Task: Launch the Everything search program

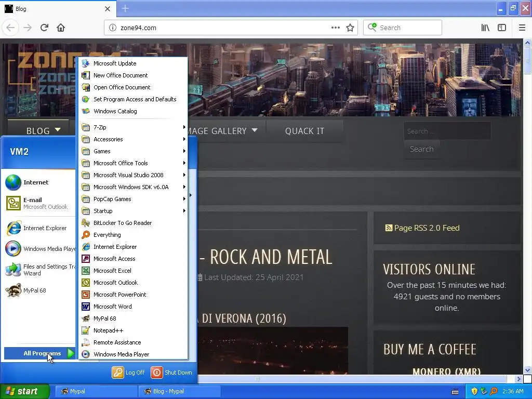Action: pos(133,235)
